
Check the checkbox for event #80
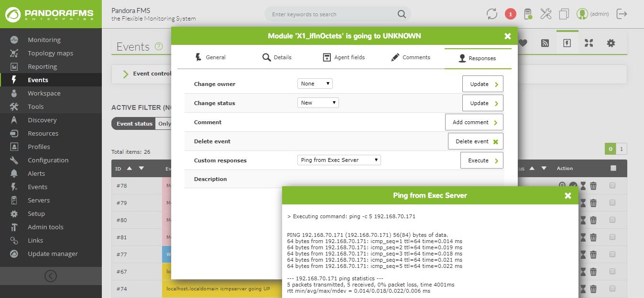[x=612, y=220]
